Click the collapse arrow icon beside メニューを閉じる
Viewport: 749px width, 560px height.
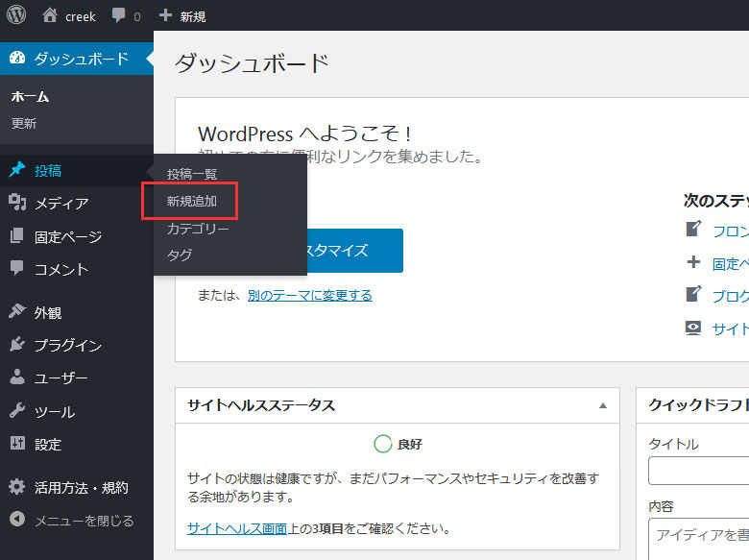17,519
